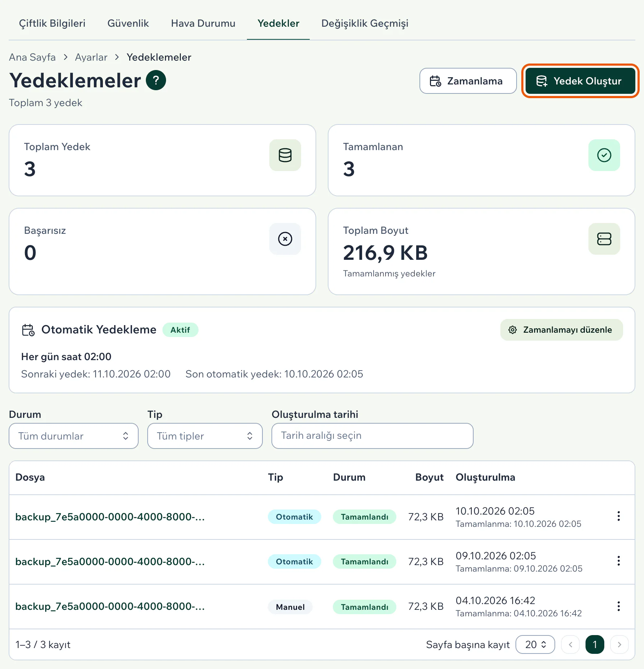Screen dimensions: 644x669
Task: Click the Aktif status badge
Action: [x=180, y=330]
